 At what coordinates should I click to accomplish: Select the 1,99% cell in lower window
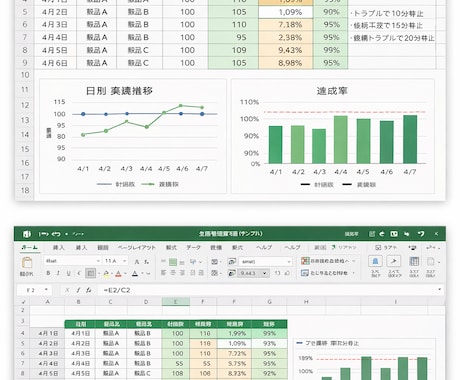click(x=235, y=333)
